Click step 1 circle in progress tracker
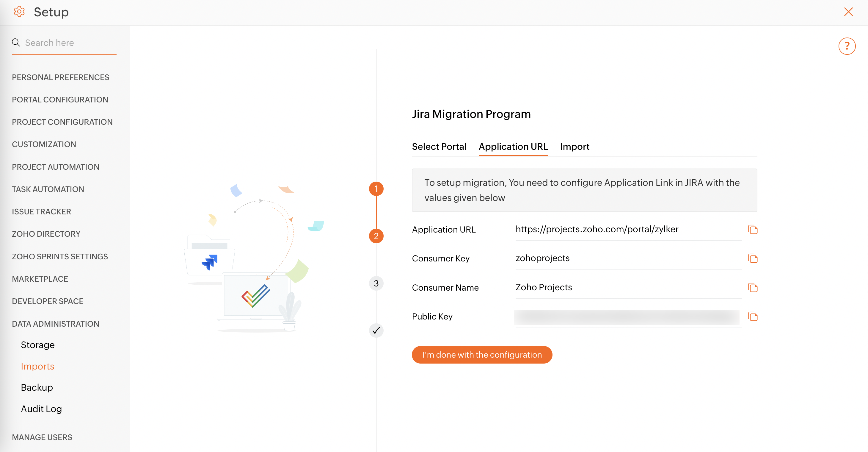 pyautogui.click(x=376, y=189)
